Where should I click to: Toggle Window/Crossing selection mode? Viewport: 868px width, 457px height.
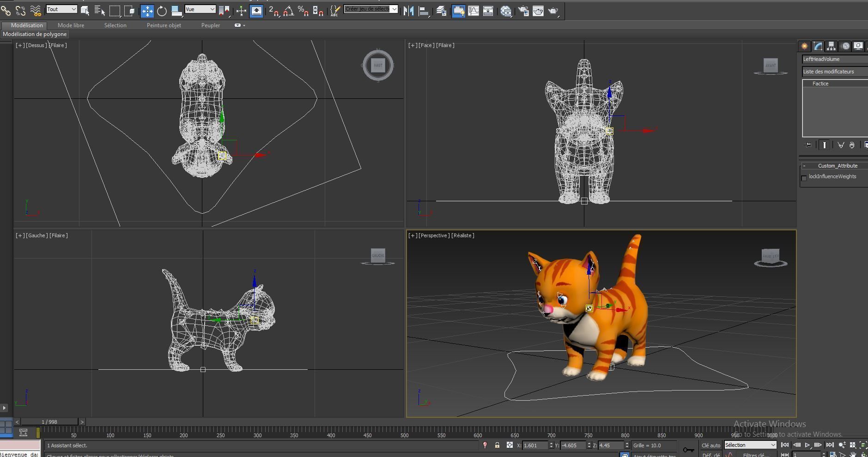point(129,10)
